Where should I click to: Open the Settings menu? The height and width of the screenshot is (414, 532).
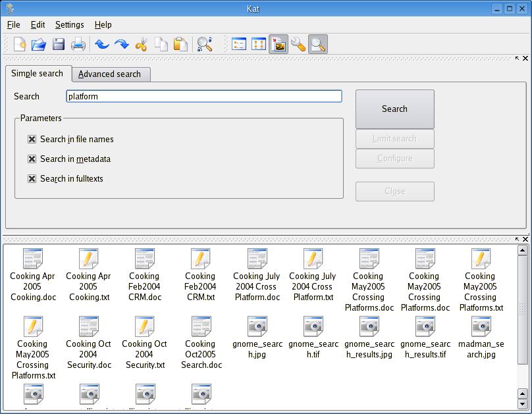(69, 24)
